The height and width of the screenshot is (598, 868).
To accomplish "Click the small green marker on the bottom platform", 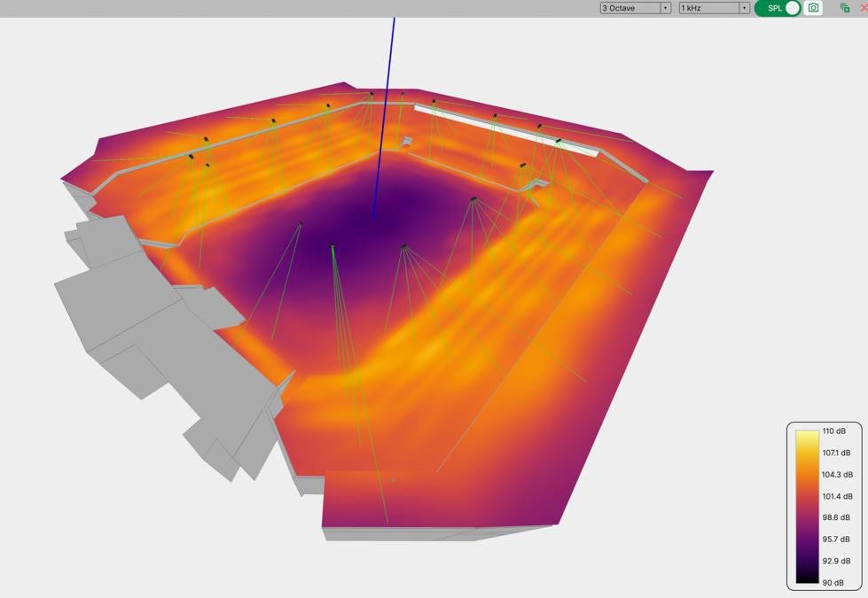I will click(393, 480).
